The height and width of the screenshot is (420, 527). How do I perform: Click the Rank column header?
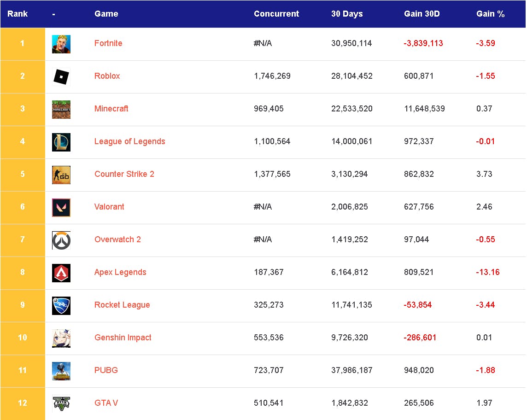18,14
